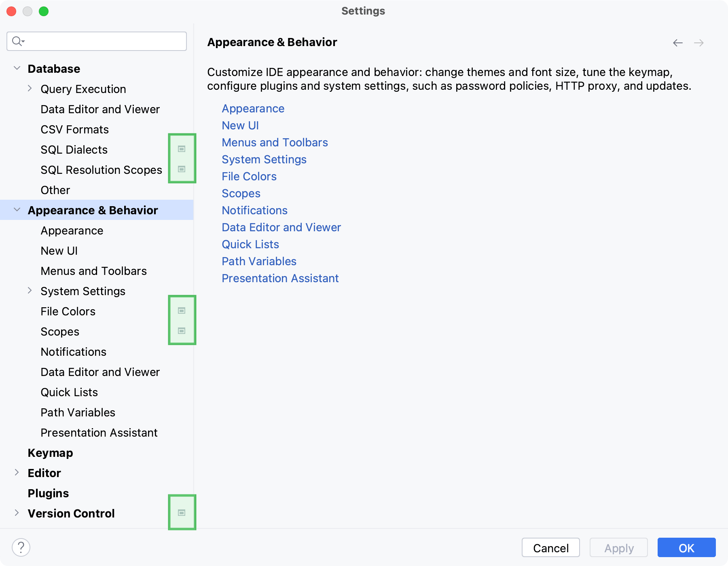The image size is (728, 566).
Task: Collapse the Appearance & Behavior section
Action: point(17,210)
